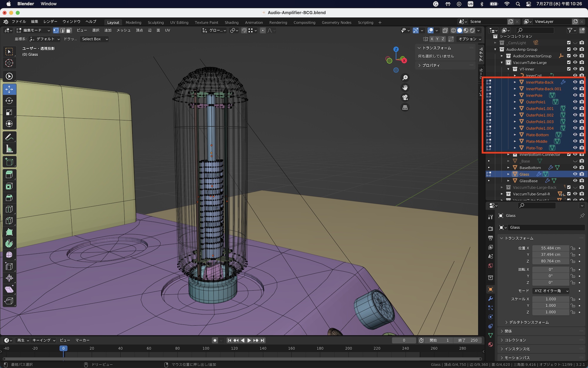Activate the Annotate pencil tool
This screenshot has height=368, width=588.
tap(9, 137)
